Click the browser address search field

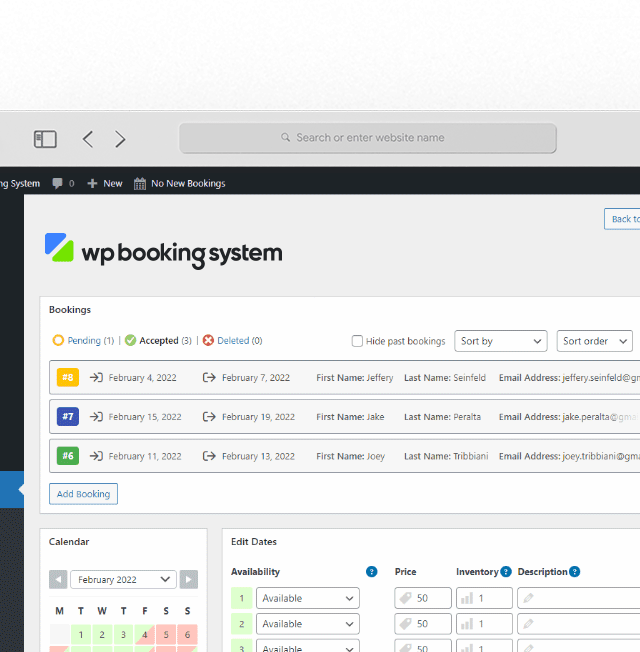(368, 138)
